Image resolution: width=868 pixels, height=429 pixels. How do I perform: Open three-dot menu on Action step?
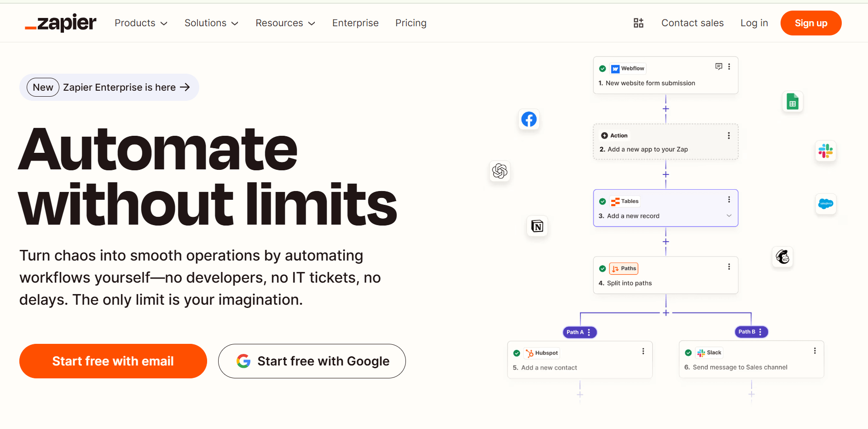[729, 136]
